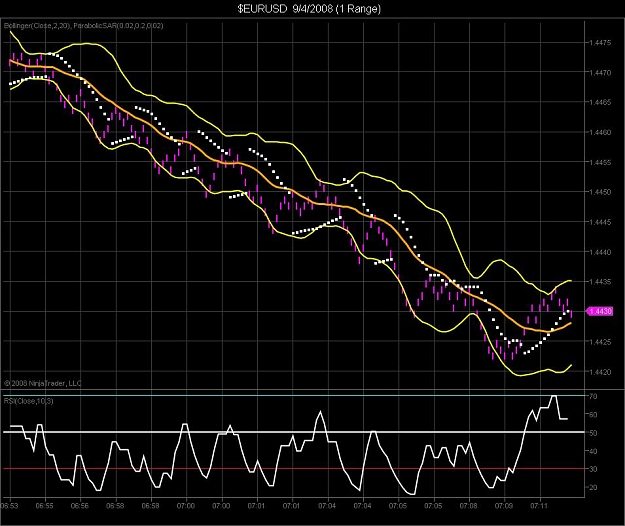This screenshot has width=625, height=526.
Task: Click the 1.4470 price axis label
Action: click(600, 73)
